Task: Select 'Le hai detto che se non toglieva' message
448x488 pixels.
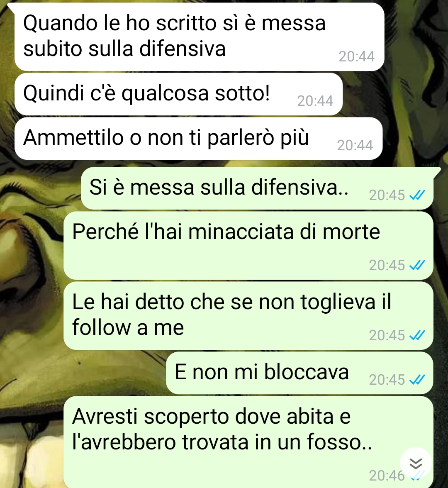Action: click(x=248, y=315)
